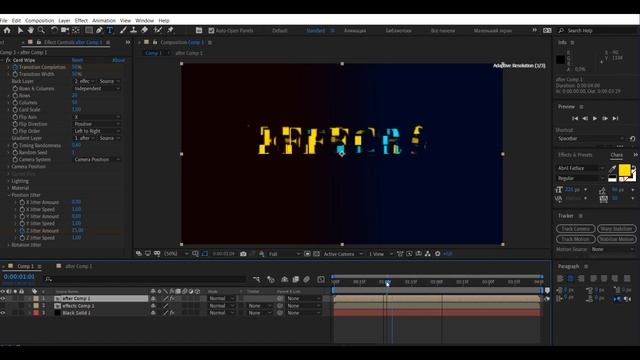Screen dimensions: 640x360
Task: Select the Zoom magnifier tool
Action: coord(41,31)
